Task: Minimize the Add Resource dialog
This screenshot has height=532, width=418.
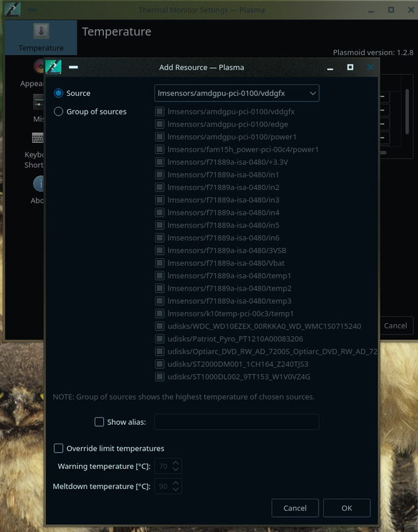Action: pos(330,68)
